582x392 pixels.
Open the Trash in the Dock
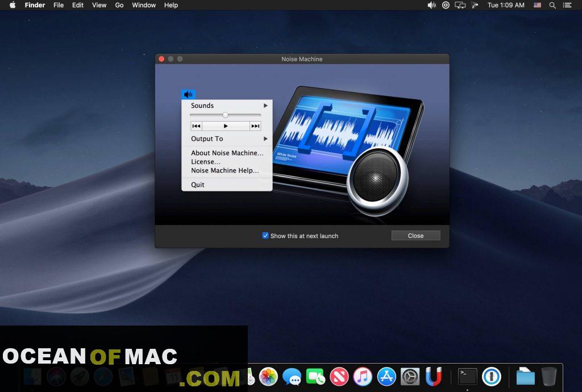tap(549, 376)
